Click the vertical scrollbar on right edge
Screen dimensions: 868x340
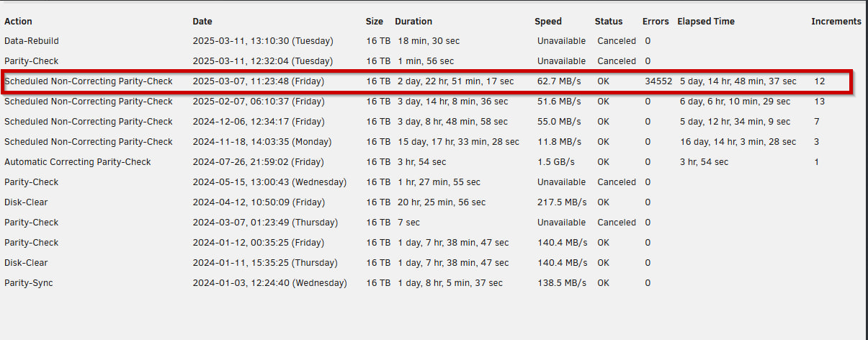[x=866, y=170]
